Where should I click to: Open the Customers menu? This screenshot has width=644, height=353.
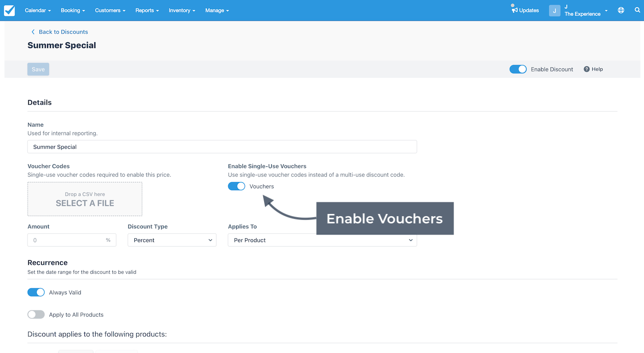[x=110, y=10]
